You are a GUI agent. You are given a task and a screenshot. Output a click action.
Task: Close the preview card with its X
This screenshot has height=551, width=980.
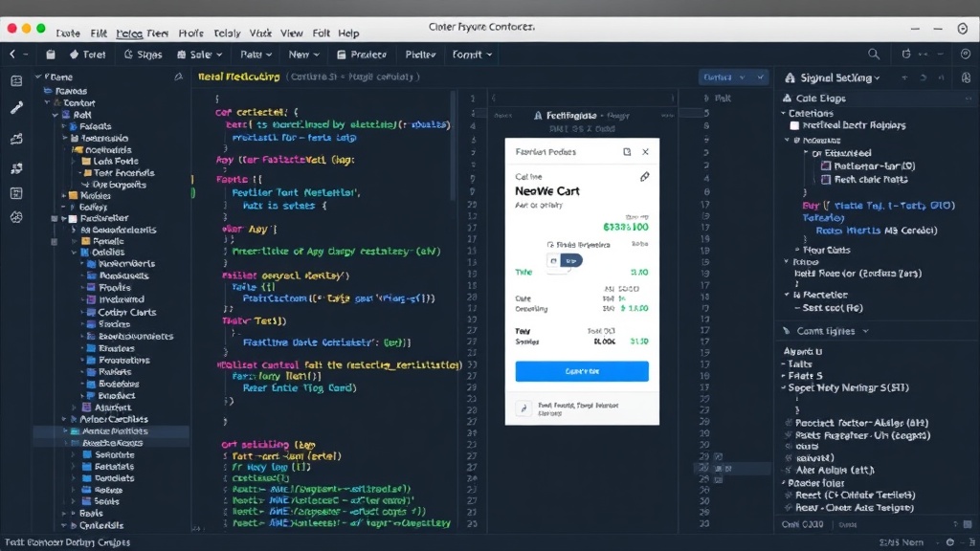pos(646,152)
